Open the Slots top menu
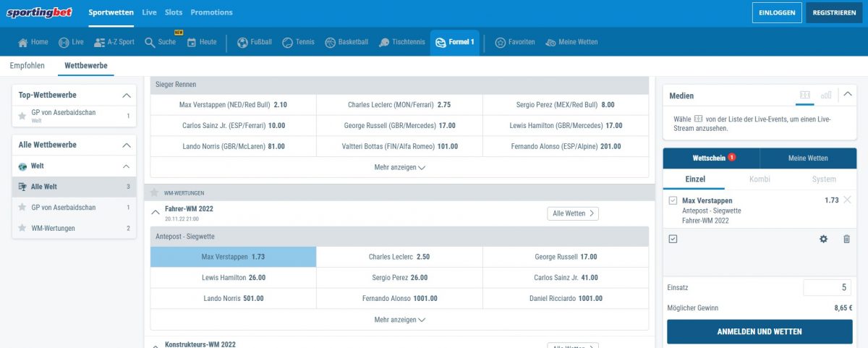This screenshot has height=348, width=868. (x=174, y=12)
